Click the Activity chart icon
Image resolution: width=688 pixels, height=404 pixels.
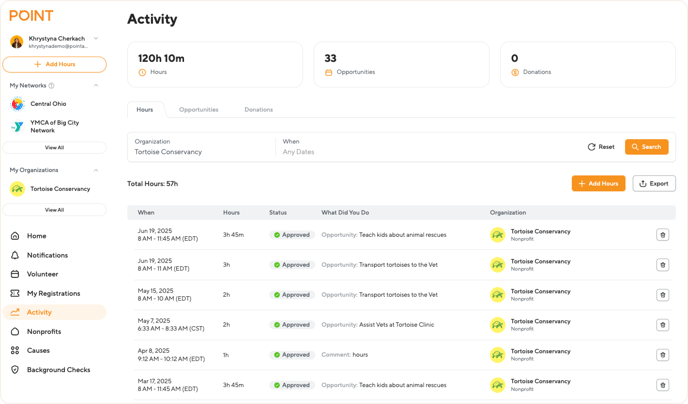tap(15, 312)
